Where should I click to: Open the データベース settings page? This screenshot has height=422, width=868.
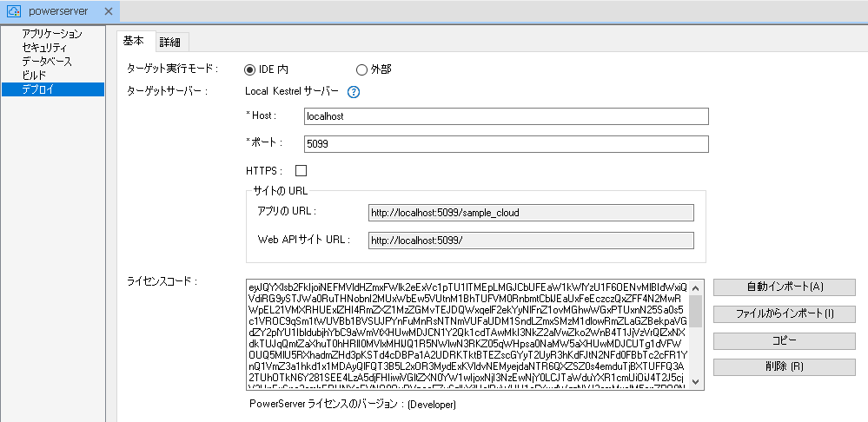point(47,62)
